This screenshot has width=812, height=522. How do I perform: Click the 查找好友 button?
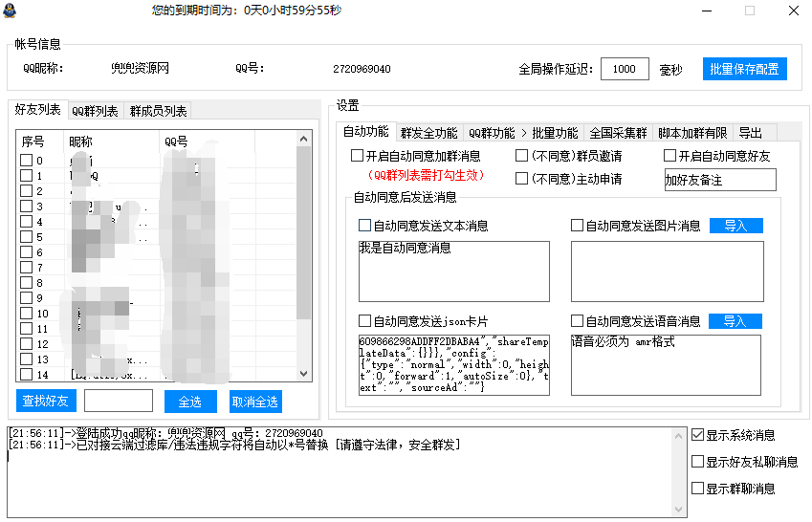(46, 401)
